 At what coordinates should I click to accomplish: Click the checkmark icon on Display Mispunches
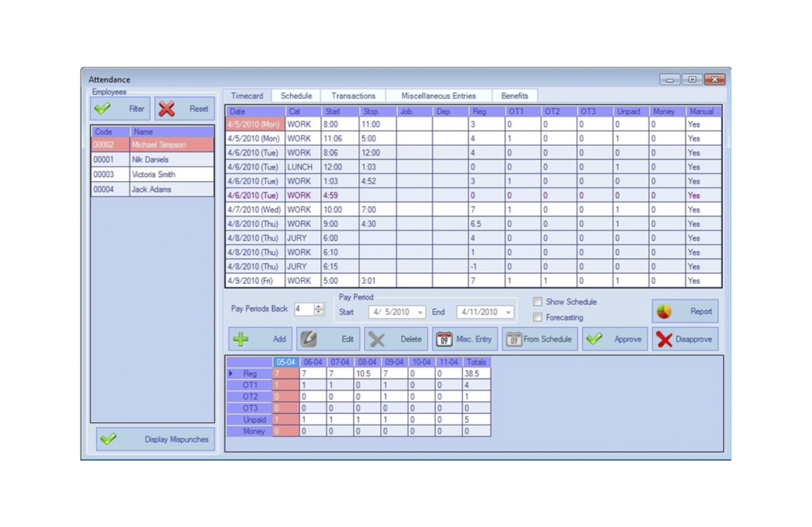point(109,439)
